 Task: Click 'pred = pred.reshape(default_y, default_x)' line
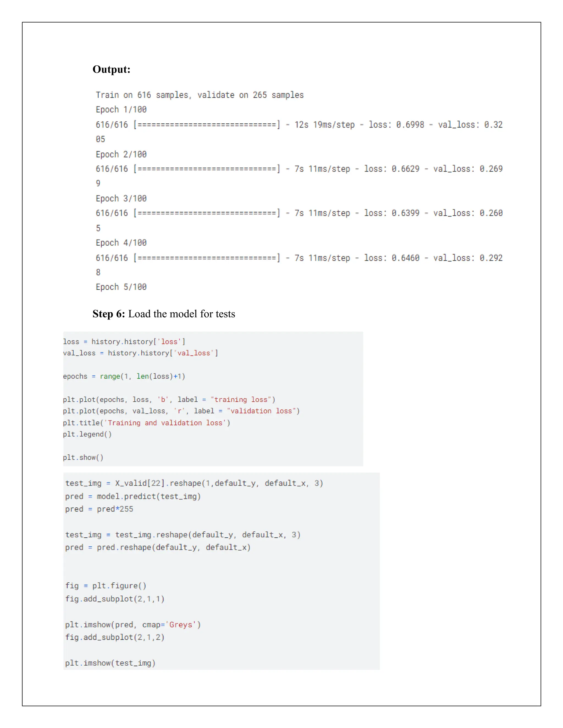click(x=158, y=547)
